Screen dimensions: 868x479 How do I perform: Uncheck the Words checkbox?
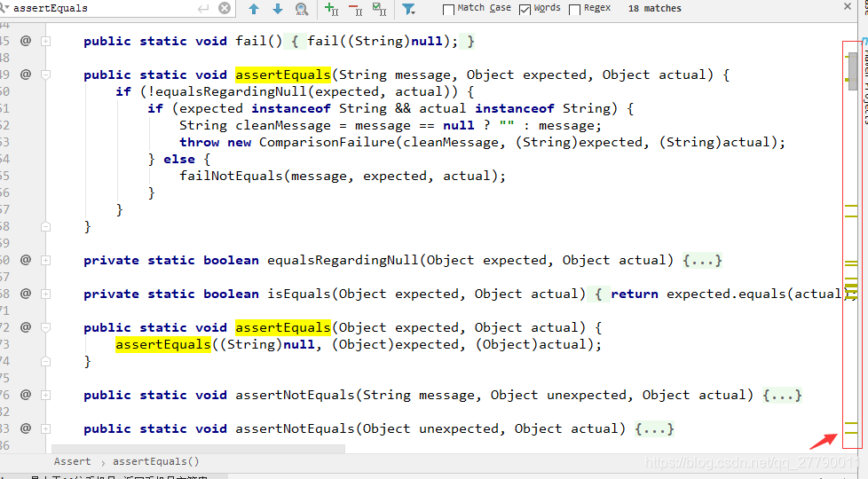(525, 10)
